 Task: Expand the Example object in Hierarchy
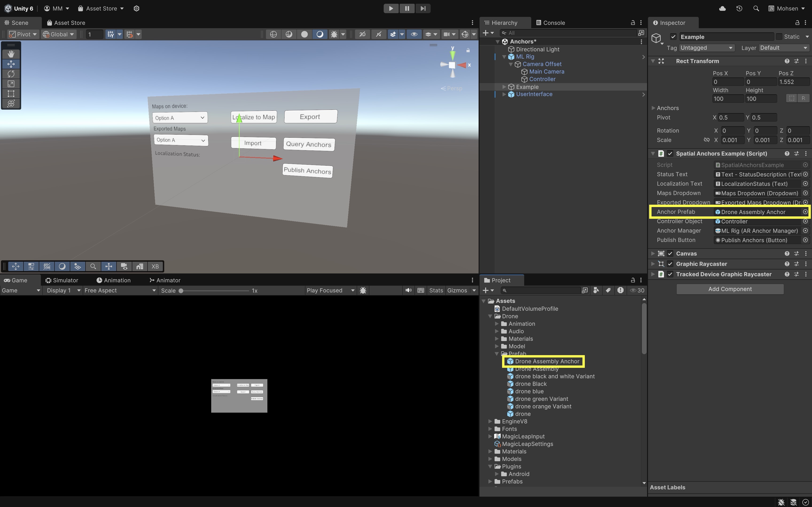point(504,87)
